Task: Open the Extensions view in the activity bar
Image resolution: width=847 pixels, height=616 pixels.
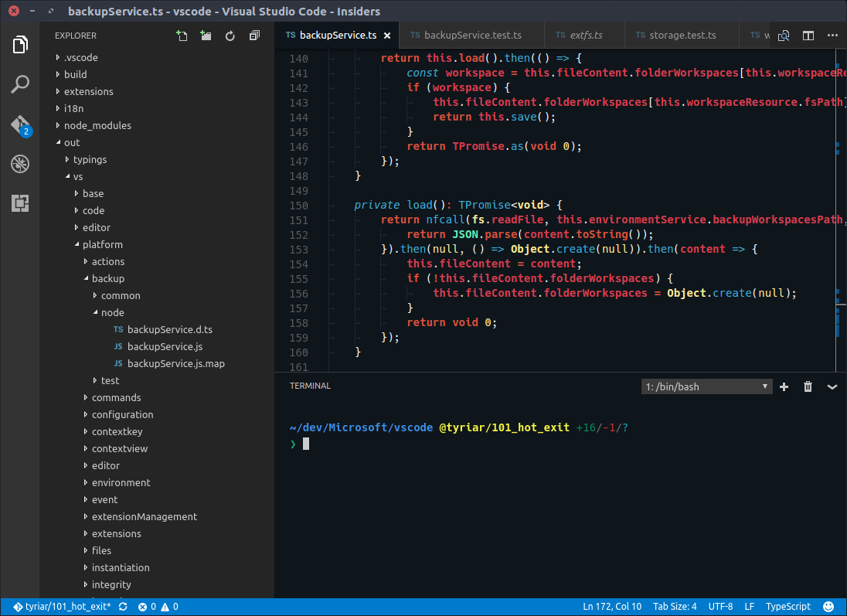Action: pos(19,202)
